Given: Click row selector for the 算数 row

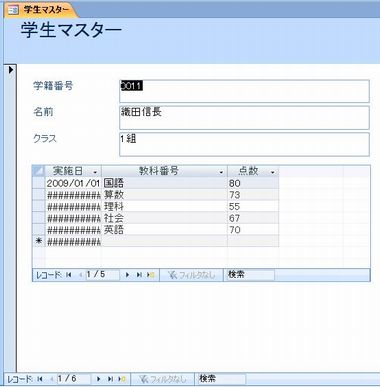Looking at the screenshot, I should tap(39, 195).
